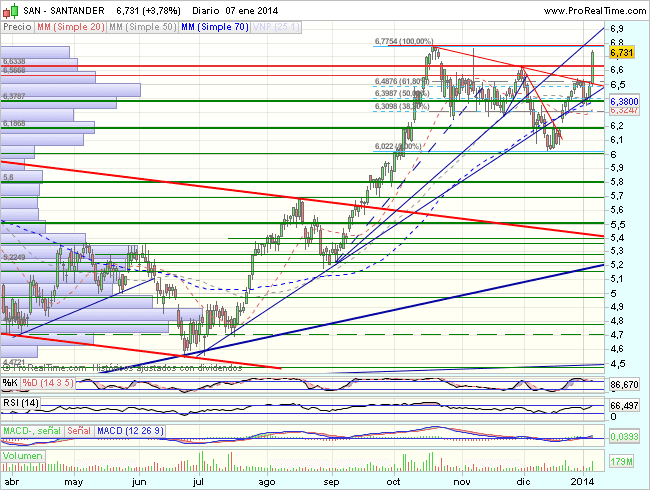
Task: Click the jun month on time axis
Action: [x=139, y=482]
